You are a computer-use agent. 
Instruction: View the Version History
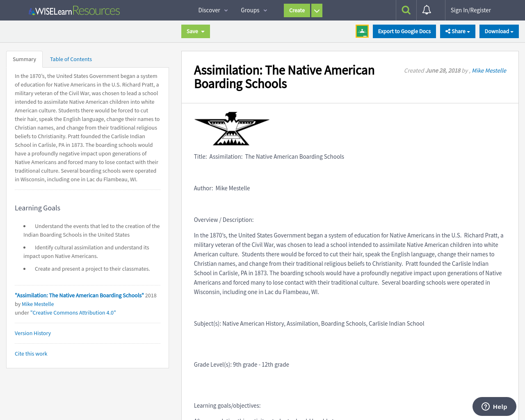tap(32, 333)
